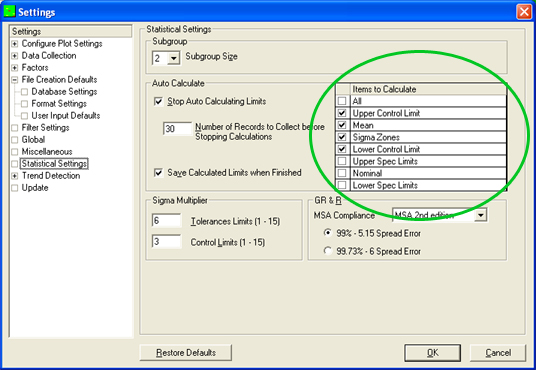Image resolution: width=536 pixels, height=370 pixels.
Task: Click the Cancel button
Action: (498, 353)
